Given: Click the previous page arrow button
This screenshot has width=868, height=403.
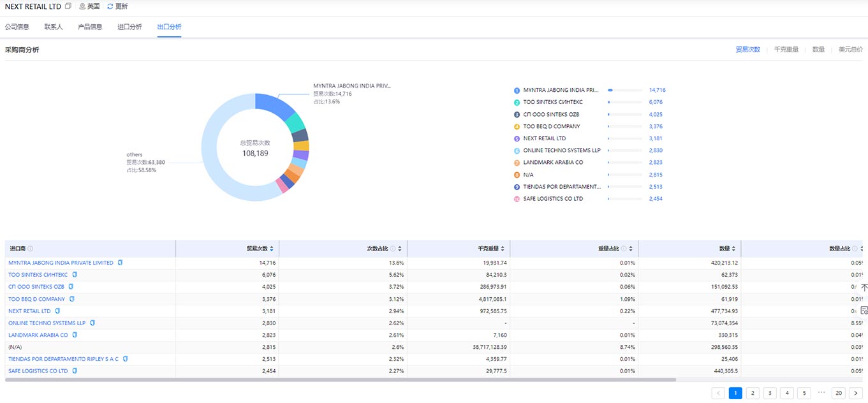Looking at the screenshot, I should [x=718, y=393].
